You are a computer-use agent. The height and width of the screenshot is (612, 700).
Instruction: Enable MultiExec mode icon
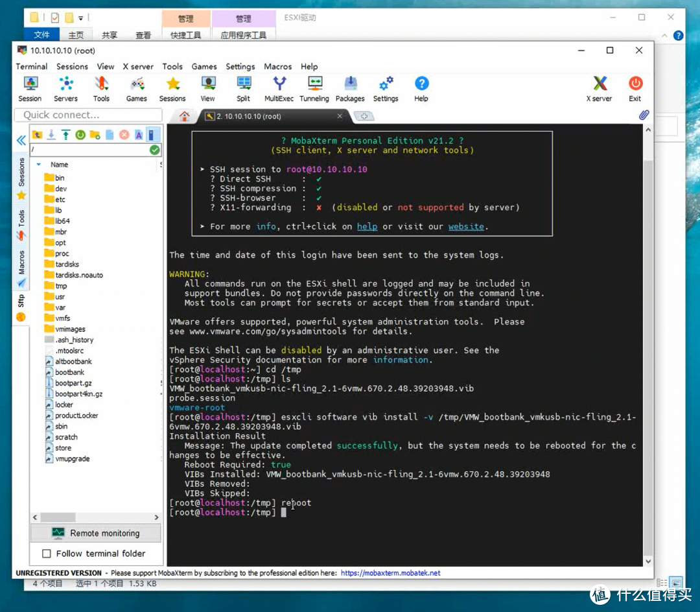coord(279,89)
